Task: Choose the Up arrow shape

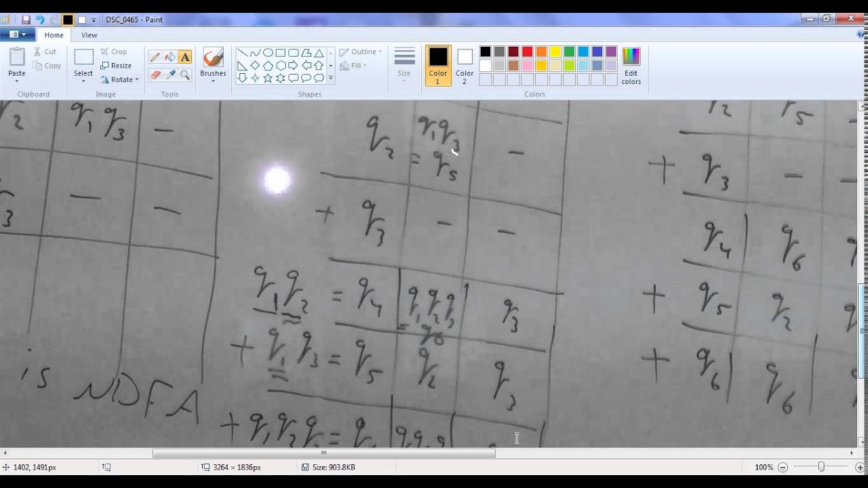Action: click(x=319, y=66)
